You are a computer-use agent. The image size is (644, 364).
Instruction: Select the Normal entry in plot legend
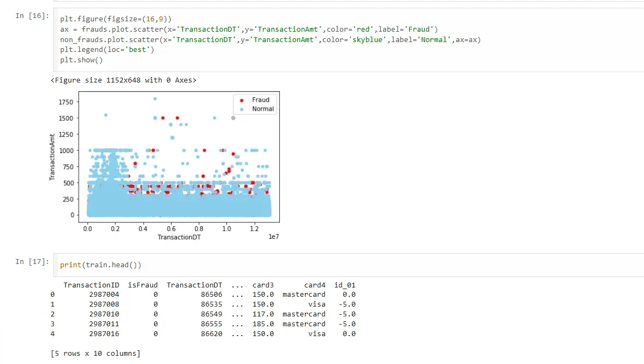[262, 108]
